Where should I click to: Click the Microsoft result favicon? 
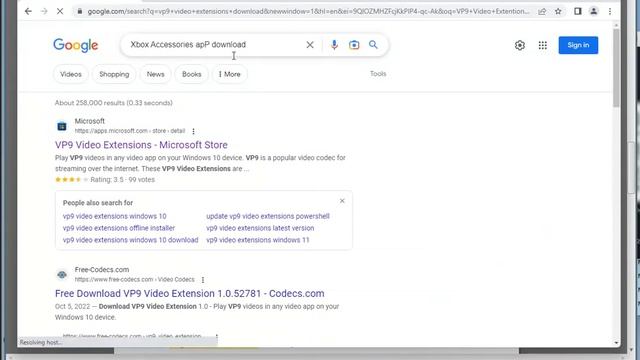pyautogui.click(x=62, y=126)
